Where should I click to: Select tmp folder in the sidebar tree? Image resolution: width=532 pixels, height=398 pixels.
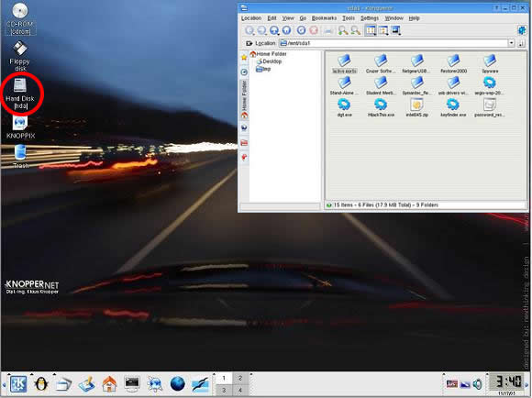263,69
